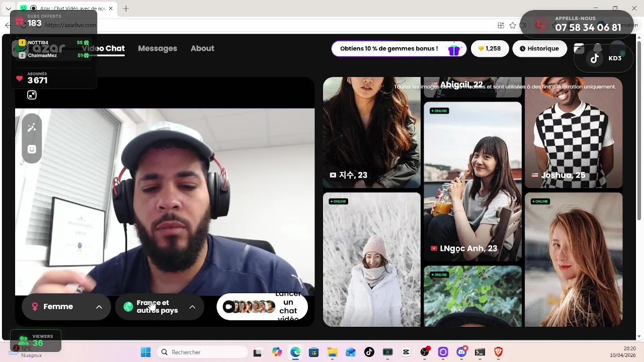Open the browser tab search chevron
644x362 pixels.
point(8,9)
